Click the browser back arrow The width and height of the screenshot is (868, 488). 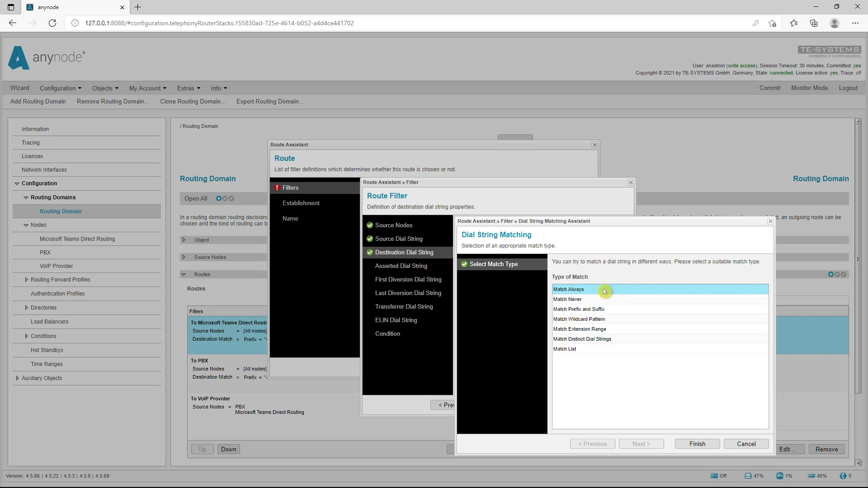tap(13, 23)
